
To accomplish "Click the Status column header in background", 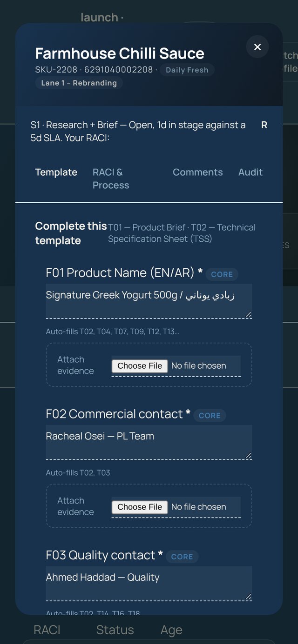I will [x=115, y=630].
